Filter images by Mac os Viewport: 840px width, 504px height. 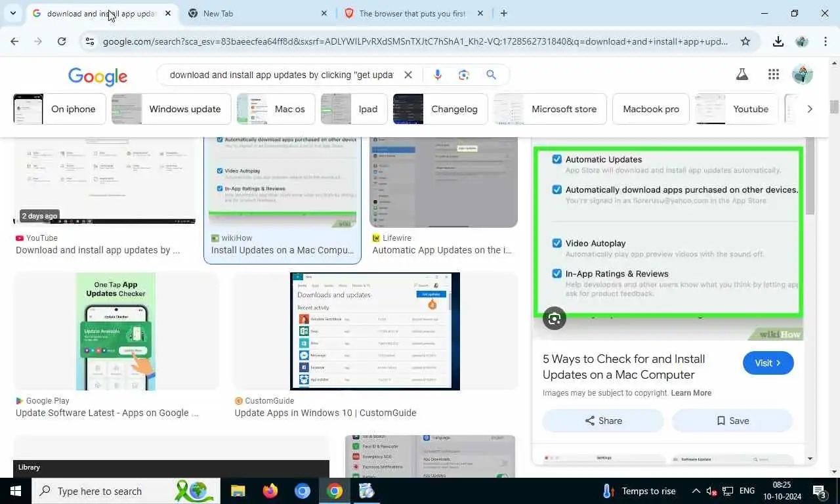276,109
